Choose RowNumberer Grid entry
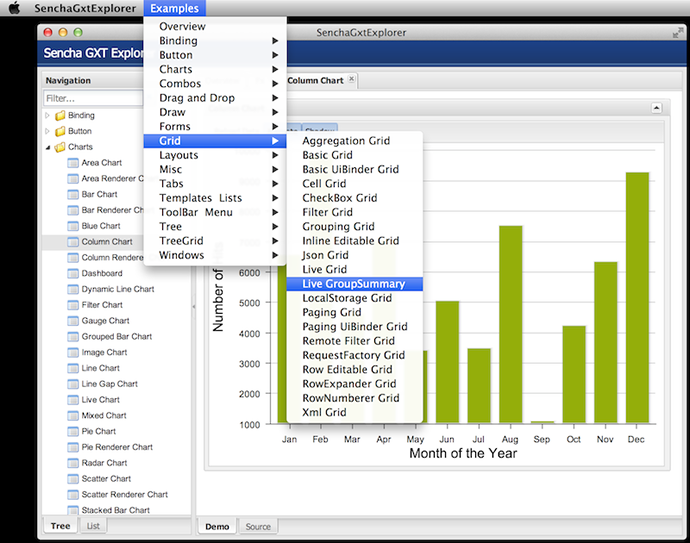Screen dimensions: 690x543 point(354,398)
